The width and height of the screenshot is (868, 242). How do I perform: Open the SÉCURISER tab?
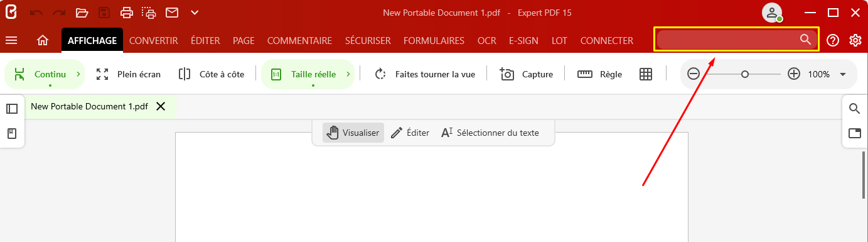tap(368, 40)
